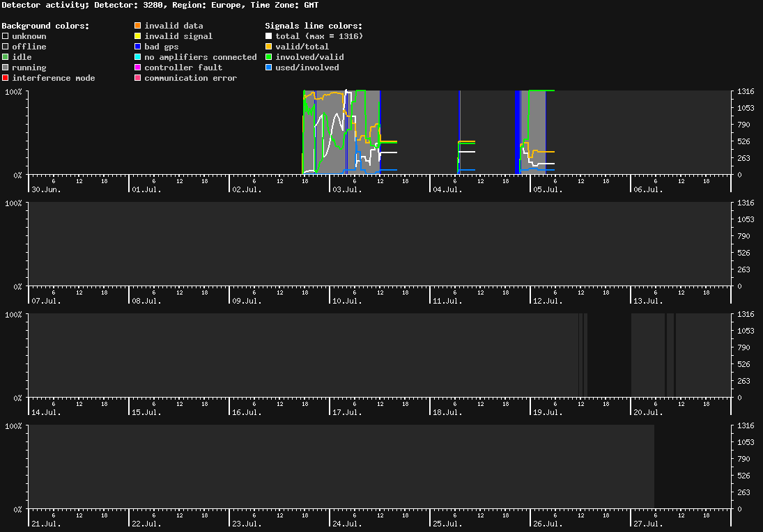
Task: Click the '20.Jul.' date label
Action: pos(648,412)
